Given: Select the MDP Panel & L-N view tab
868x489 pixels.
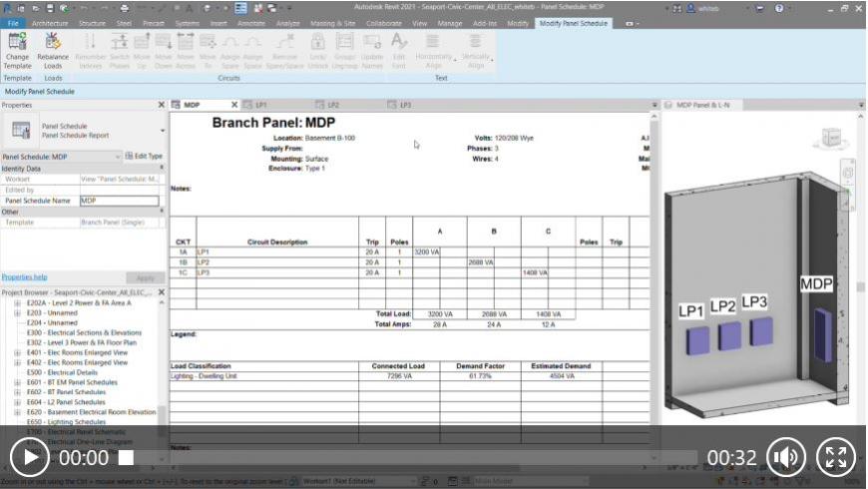Looking at the screenshot, I should tap(702, 105).
